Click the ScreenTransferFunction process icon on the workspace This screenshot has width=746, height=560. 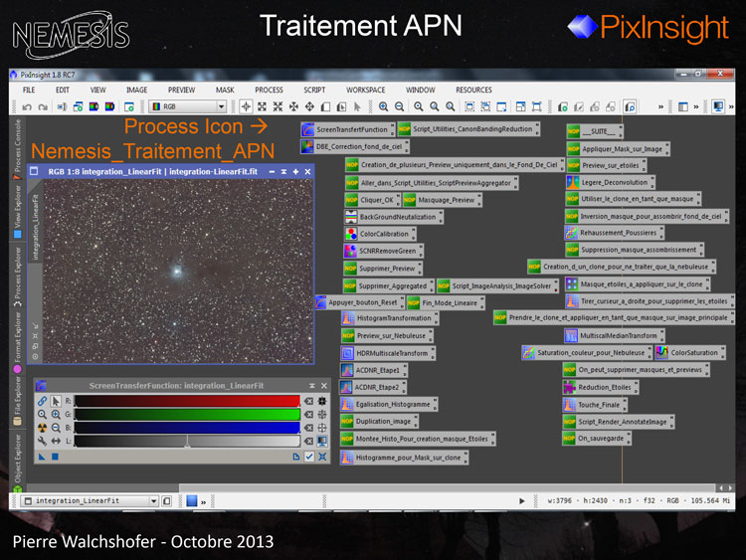click(x=347, y=129)
